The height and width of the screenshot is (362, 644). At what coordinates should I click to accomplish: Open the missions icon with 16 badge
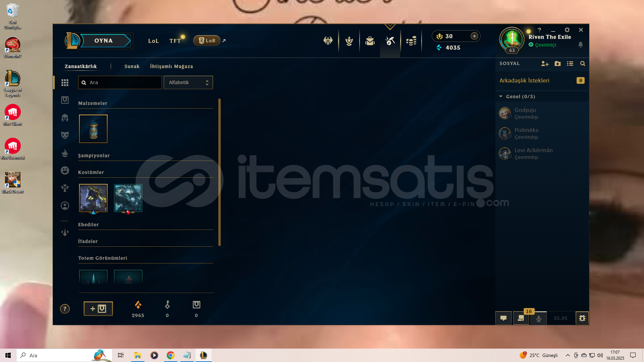[521, 318]
